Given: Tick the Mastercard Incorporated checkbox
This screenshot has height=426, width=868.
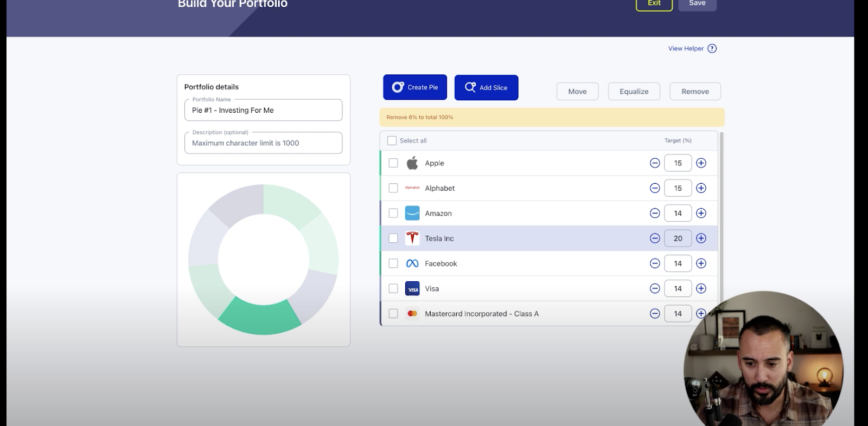Looking at the screenshot, I should coord(393,313).
